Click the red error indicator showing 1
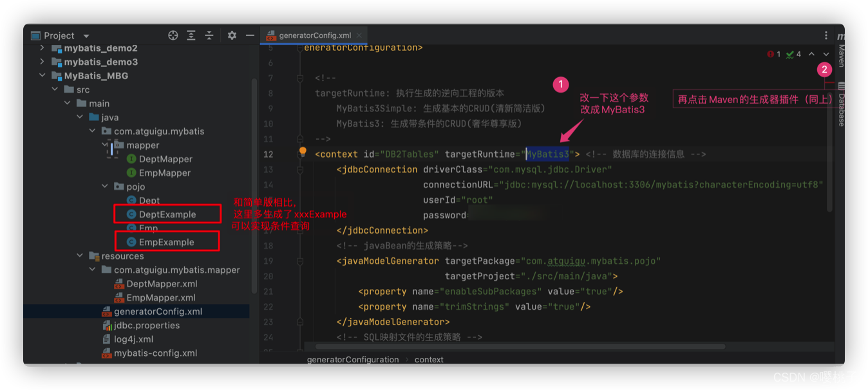This screenshot has height=390, width=868. pos(774,54)
